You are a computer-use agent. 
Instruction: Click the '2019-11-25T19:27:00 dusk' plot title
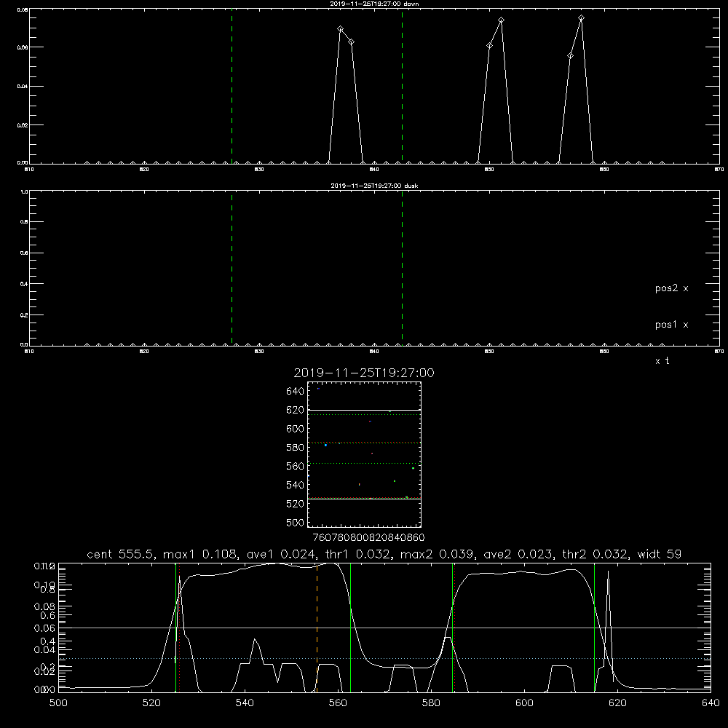pos(374,186)
